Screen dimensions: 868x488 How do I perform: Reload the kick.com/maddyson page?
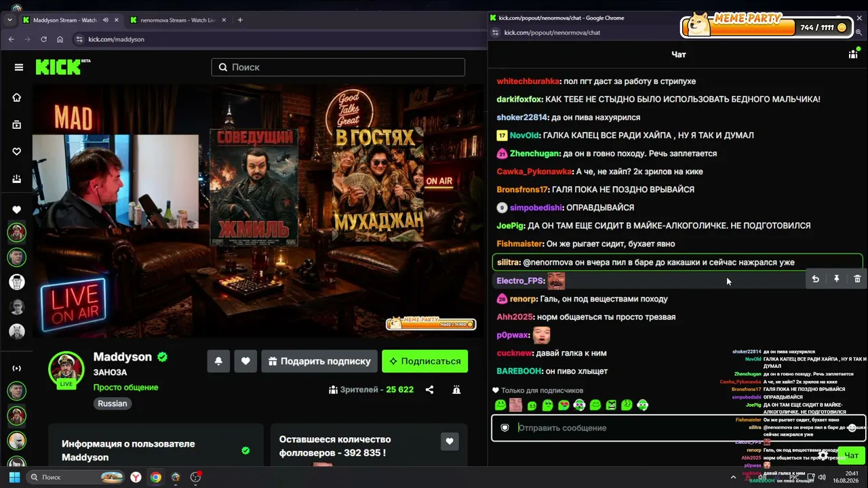(x=44, y=39)
